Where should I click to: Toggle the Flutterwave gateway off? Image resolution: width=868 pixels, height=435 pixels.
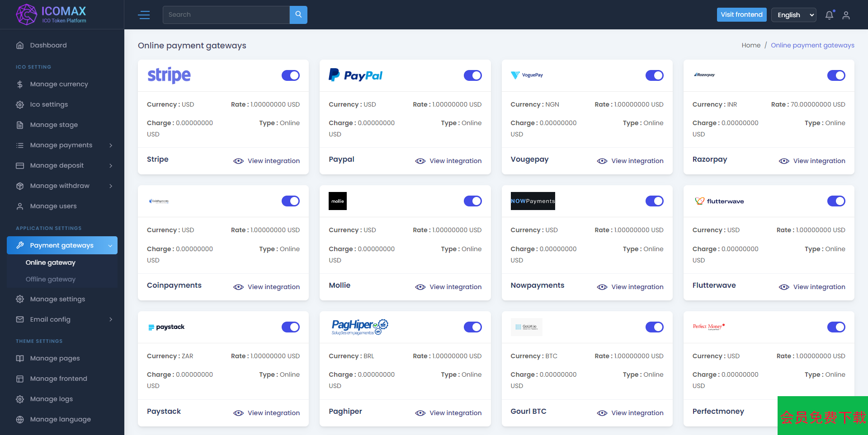coord(836,201)
